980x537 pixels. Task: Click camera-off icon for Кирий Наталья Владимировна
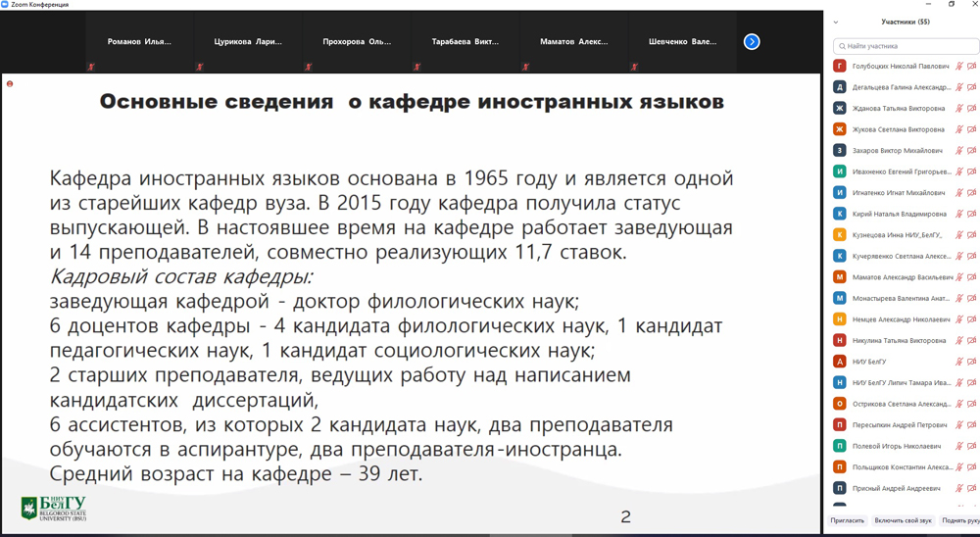click(x=971, y=214)
